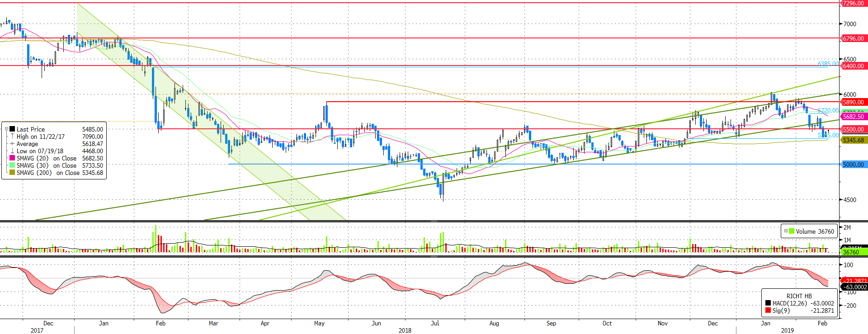Select the 'Average' legend row text

pos(27,144)
